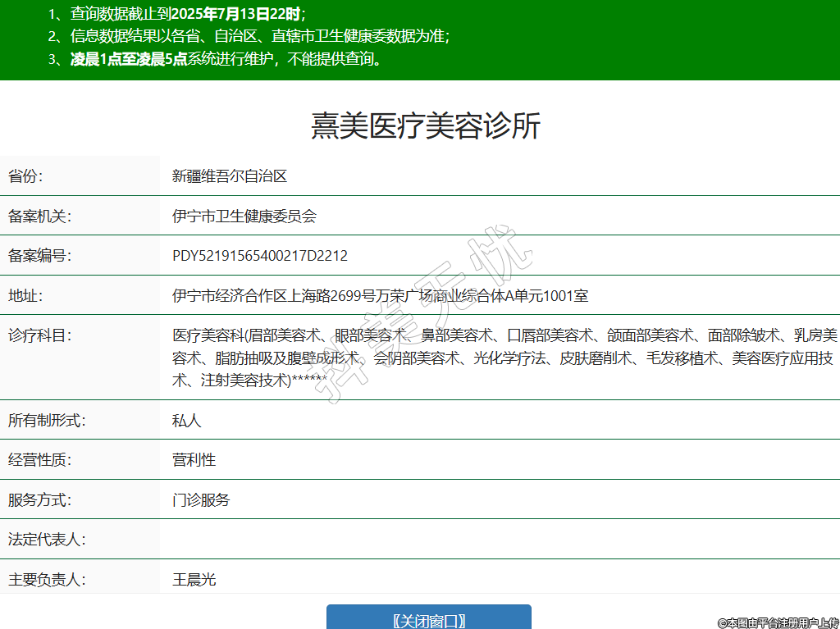840x629 pixels.
Task: Click the 服务方式 row label
Action: (x=40, y=500)
